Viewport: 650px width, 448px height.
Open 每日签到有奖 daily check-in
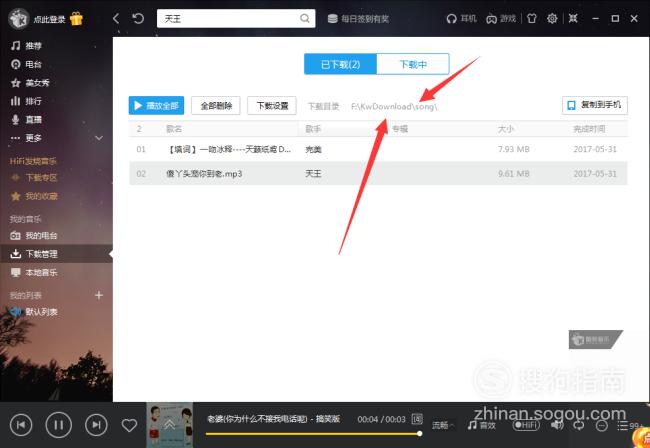tap(359, 19)
